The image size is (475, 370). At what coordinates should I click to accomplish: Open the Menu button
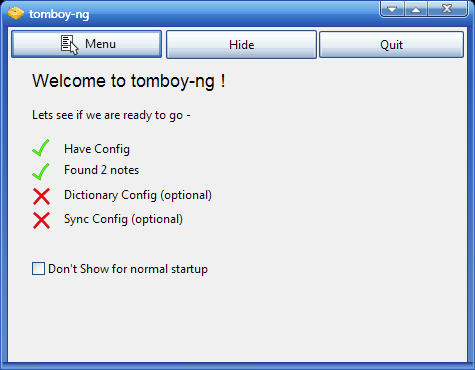pos(87,44)
